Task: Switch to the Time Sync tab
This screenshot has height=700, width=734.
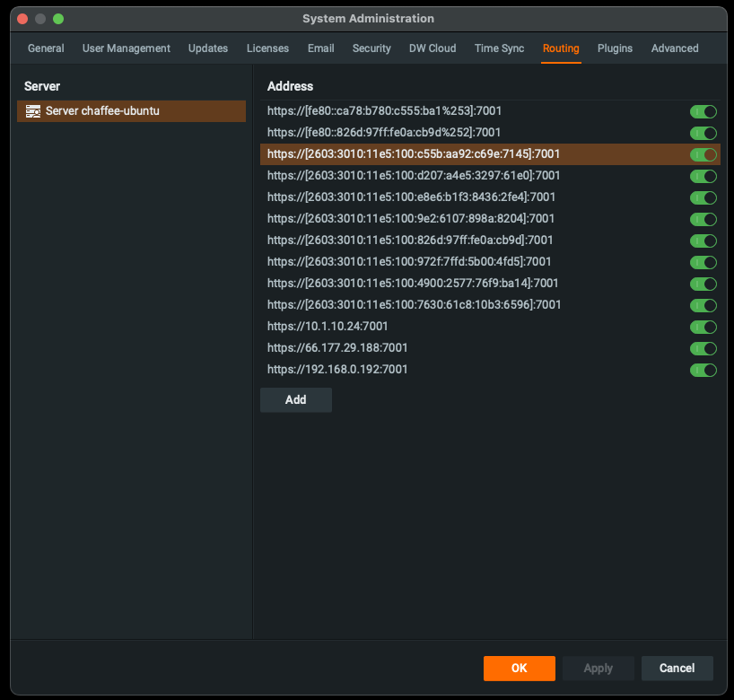Action: 499,48
